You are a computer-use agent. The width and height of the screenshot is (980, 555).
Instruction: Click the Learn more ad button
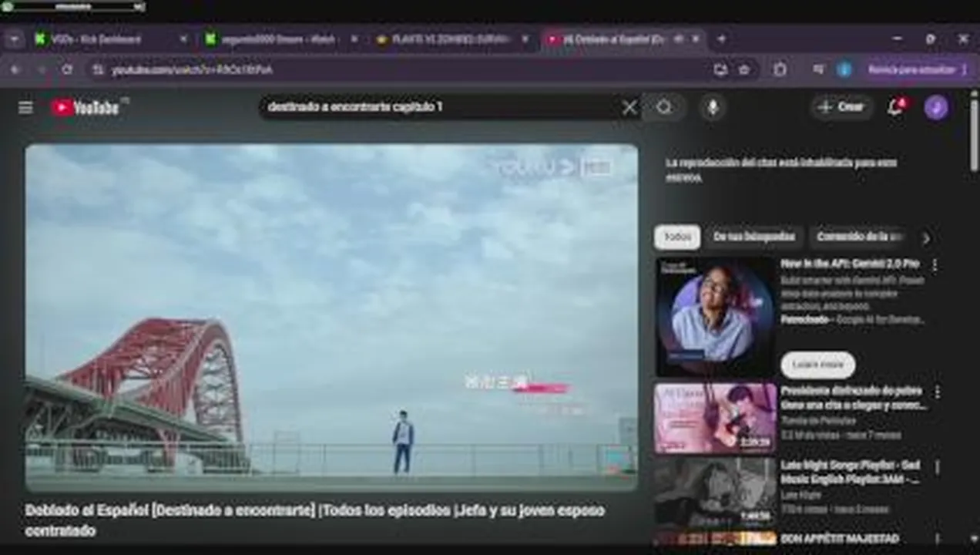click(x=817, y=365)
